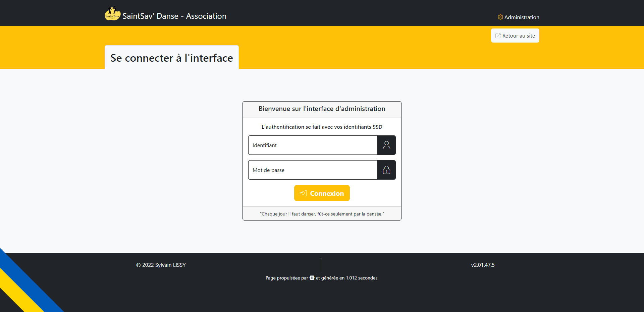Open the SaintSav' Danse - Association title link
Viewport: 644px width, 312px height.
(174, 16)
